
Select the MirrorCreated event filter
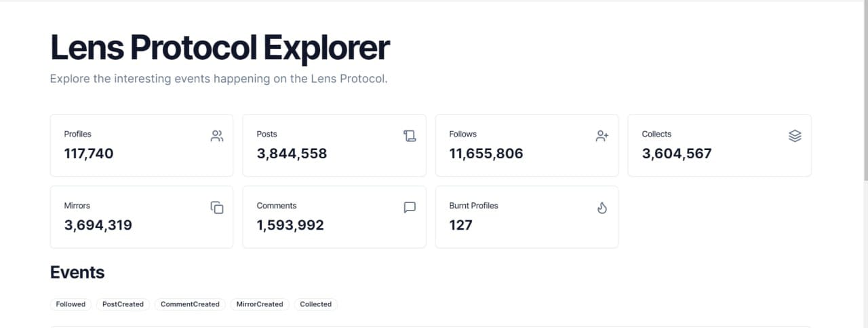(x=260, y=304)
